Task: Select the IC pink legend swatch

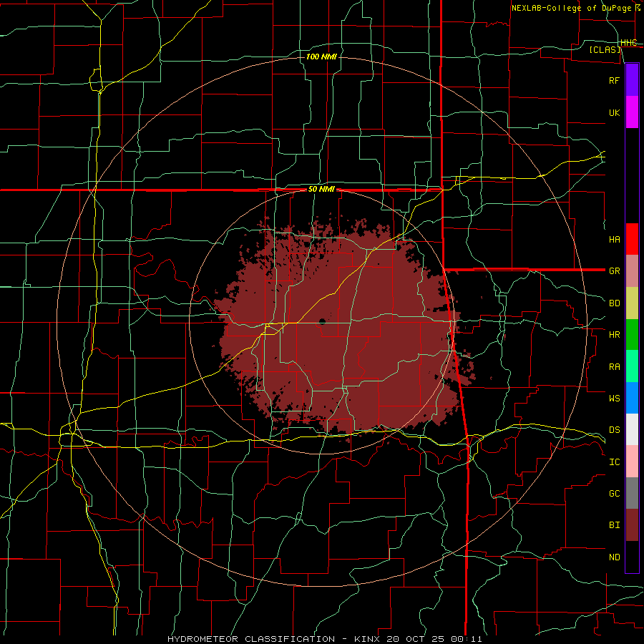Action: (x=632, y=462)
